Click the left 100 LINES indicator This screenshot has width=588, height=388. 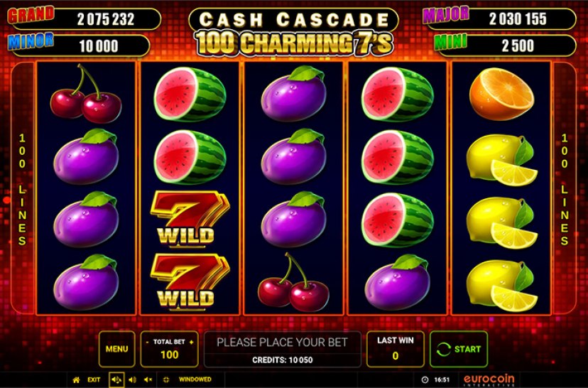coord(23,189)
